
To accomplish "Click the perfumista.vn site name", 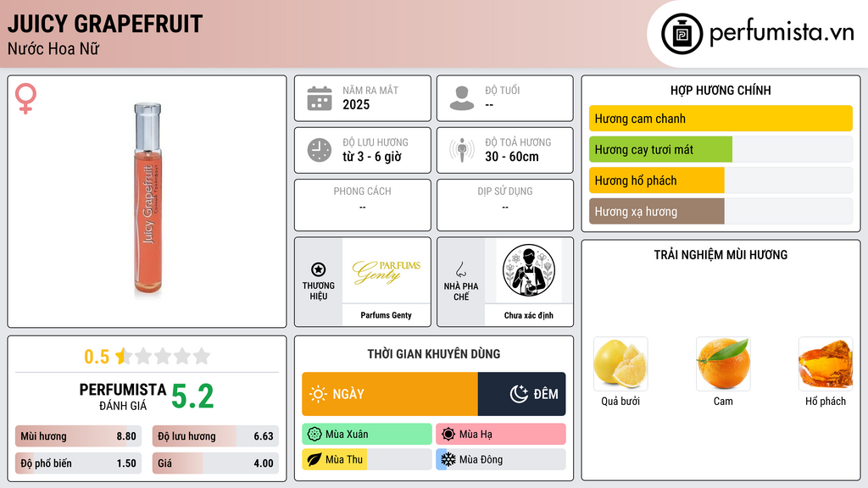I will [x=782, y=32].
